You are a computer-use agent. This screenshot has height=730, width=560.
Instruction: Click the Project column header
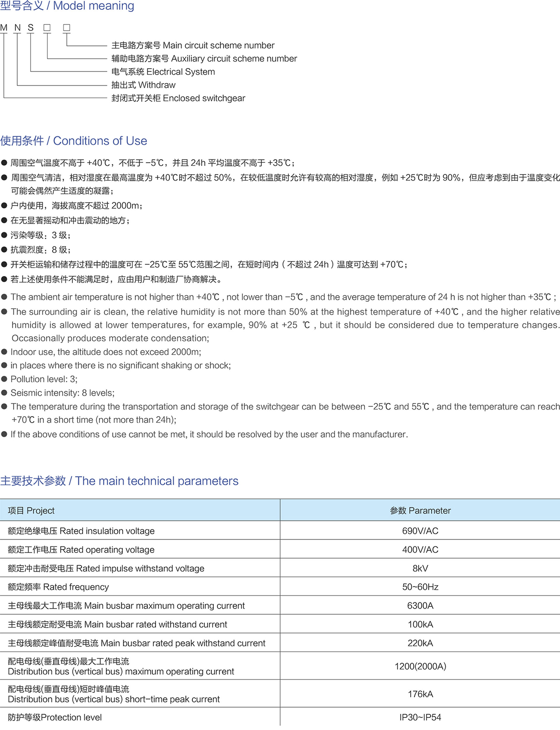[31, 510]
